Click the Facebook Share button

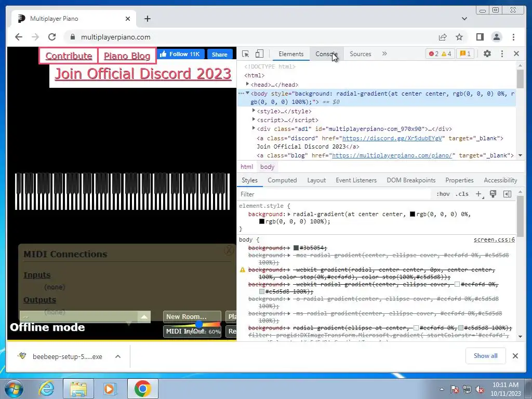click(220, 54)
